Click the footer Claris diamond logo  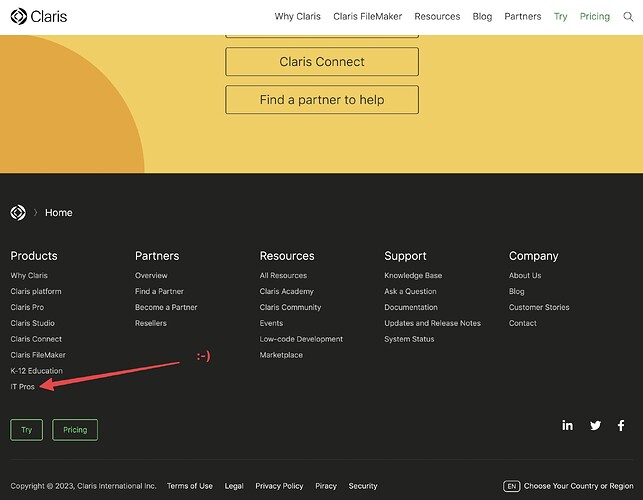coord(18,212)
